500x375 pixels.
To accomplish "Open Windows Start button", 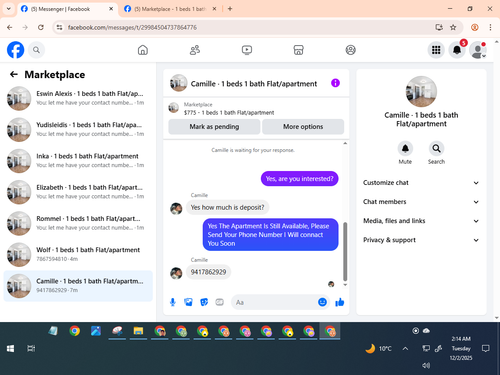I will [10, 349].
